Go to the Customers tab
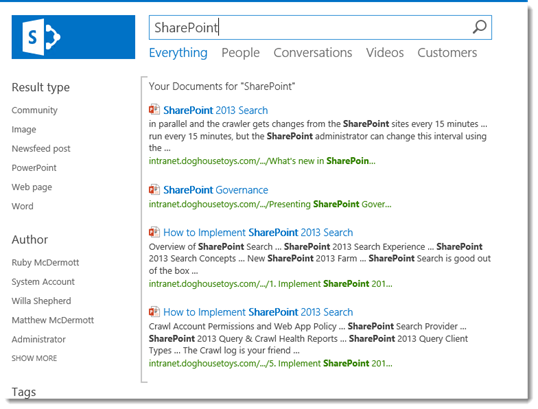 pos(447,53)
